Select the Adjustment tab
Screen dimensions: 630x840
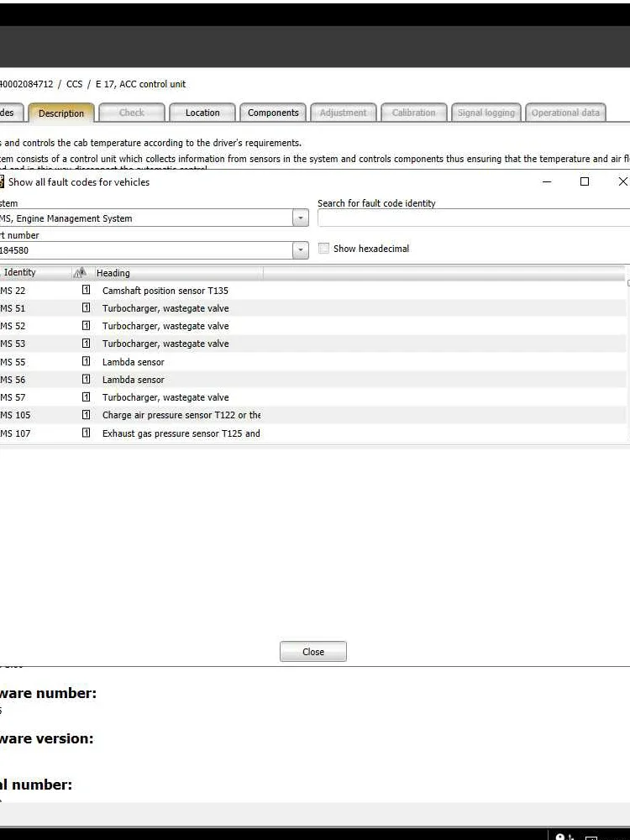click(344, 113)
